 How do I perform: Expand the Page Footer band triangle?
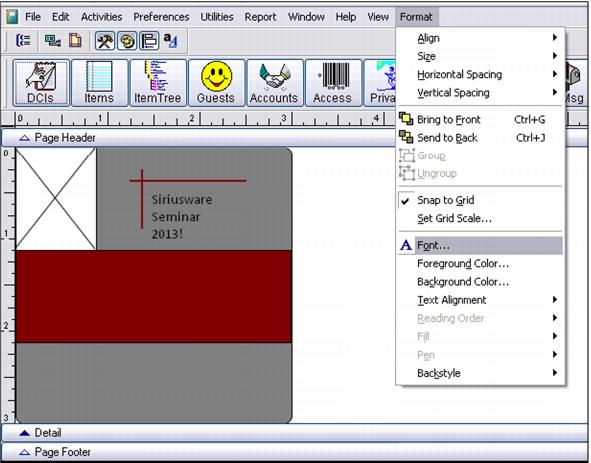pos(24,452)
